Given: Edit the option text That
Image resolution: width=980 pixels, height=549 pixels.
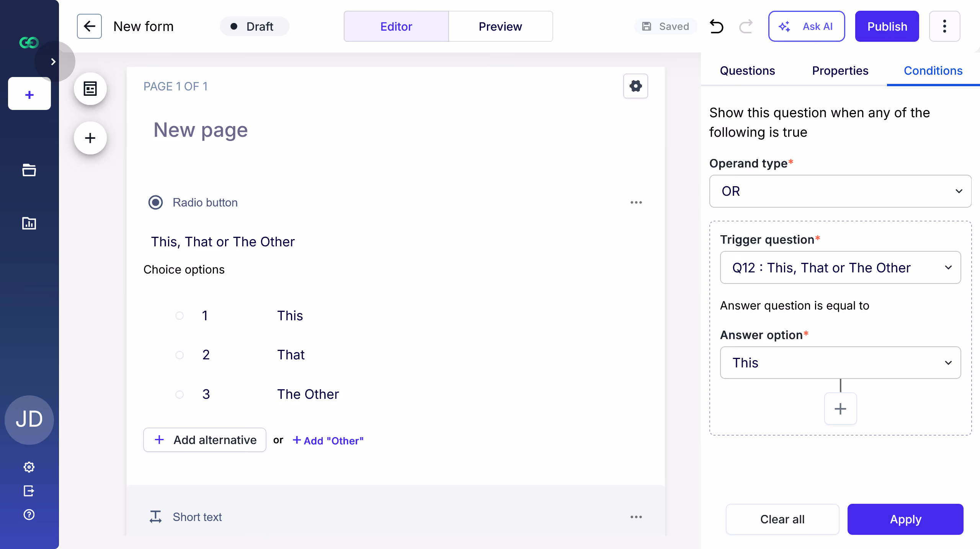Looking at the screenshot, I should (x=291, y=355).
